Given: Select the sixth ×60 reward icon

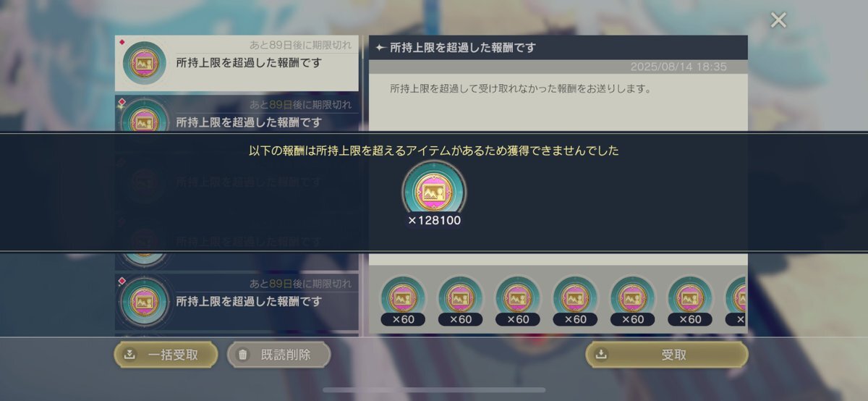Looking at the screenshot, I should click(690, 298).
